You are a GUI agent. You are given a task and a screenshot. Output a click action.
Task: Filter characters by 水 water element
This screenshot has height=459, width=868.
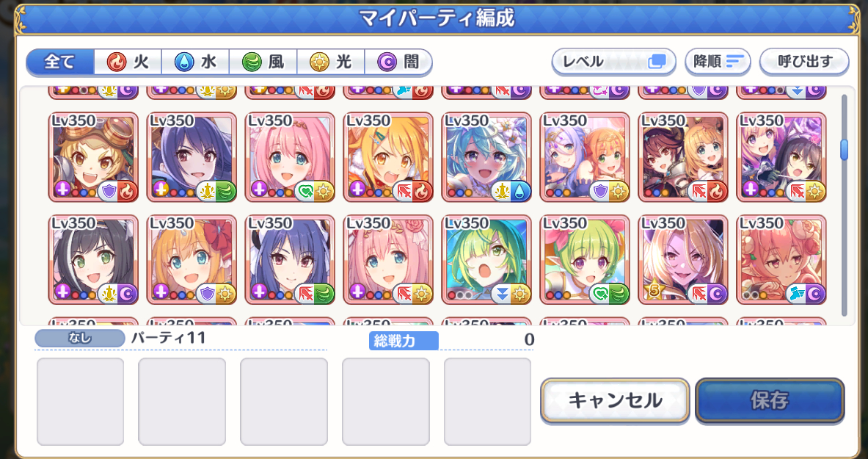195,62
